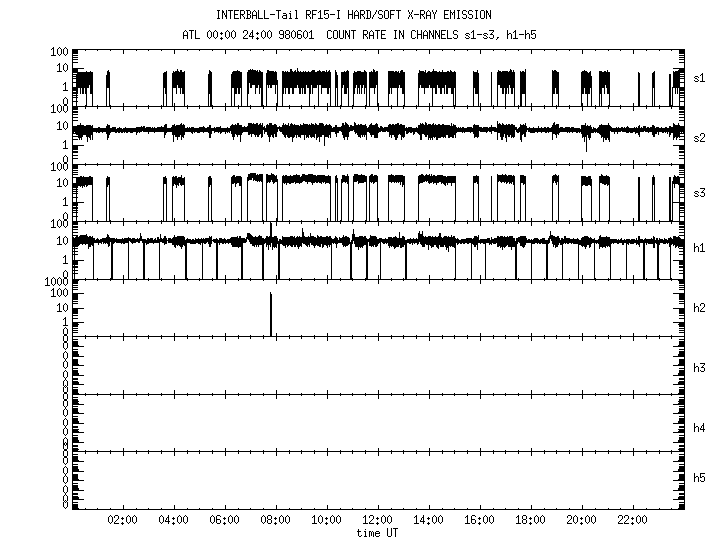Select the s2 channel label
The height and width of the screenshot is (550, 720).
tap(700, 137)
